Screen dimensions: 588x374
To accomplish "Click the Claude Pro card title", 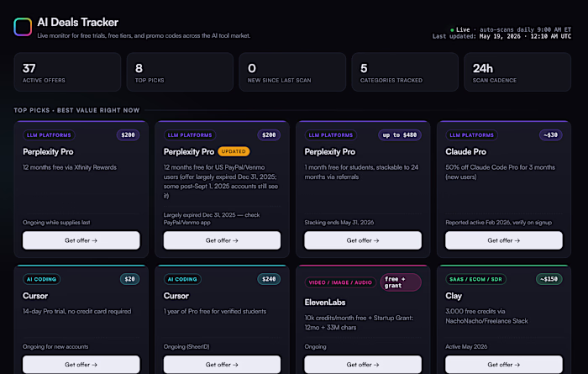I will pos(465,152).
